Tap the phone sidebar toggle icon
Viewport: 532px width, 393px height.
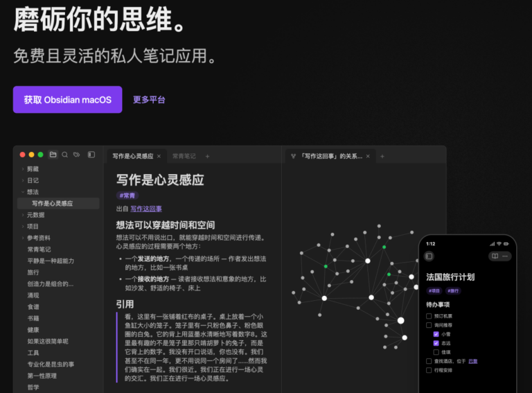point(429,256)
